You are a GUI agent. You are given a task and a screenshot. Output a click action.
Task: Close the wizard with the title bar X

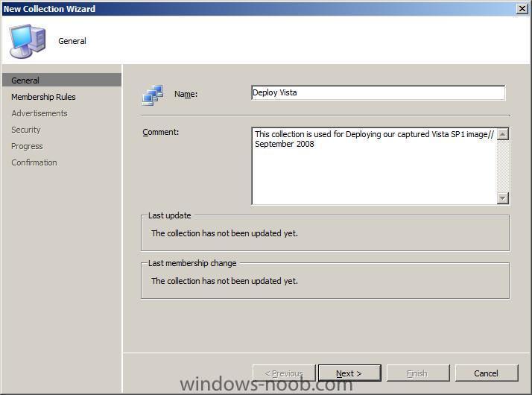tap(522, 8)
